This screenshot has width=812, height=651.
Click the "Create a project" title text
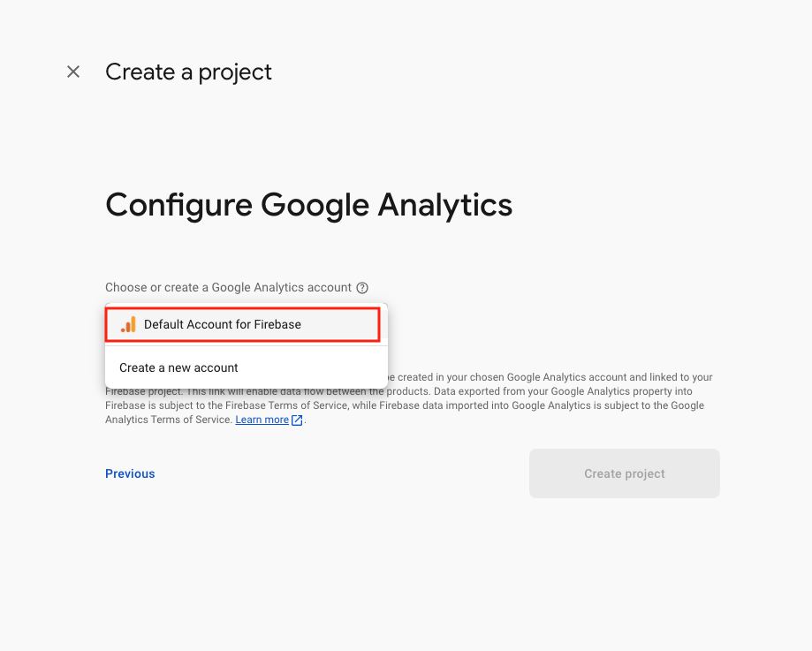tap(188, 72)
